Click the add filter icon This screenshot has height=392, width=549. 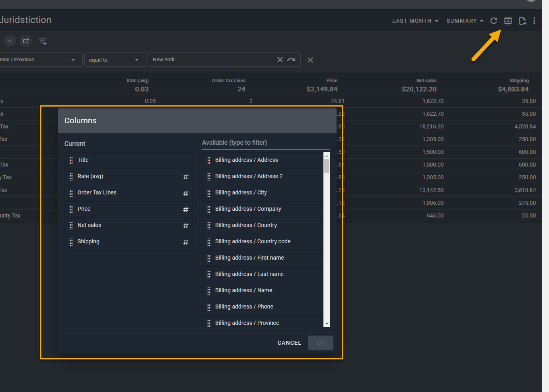coord(43,41)
